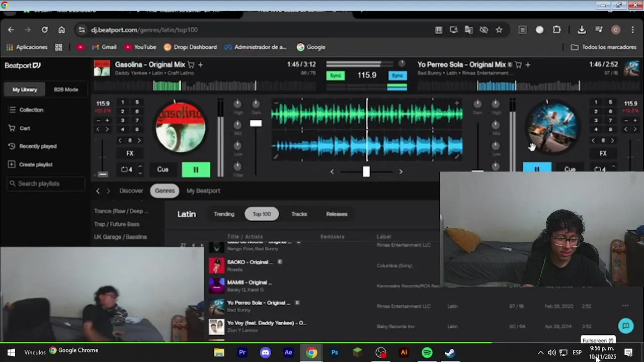Add Gasolina track to cart

coord(191,65)
